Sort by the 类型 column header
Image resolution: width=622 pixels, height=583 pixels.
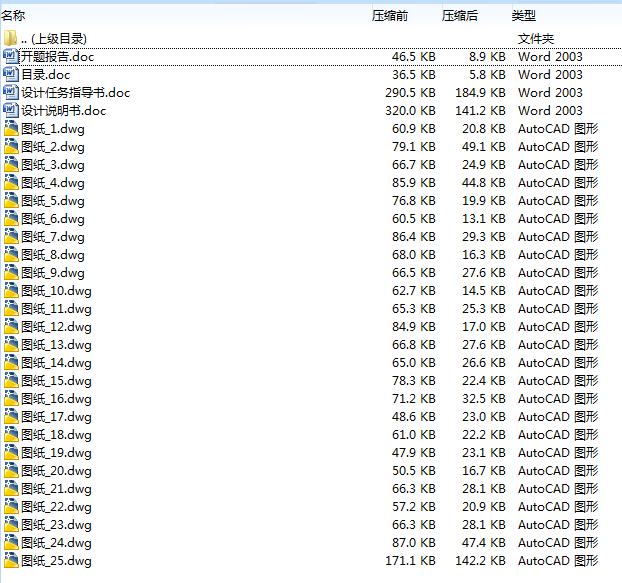pos(524,15)
